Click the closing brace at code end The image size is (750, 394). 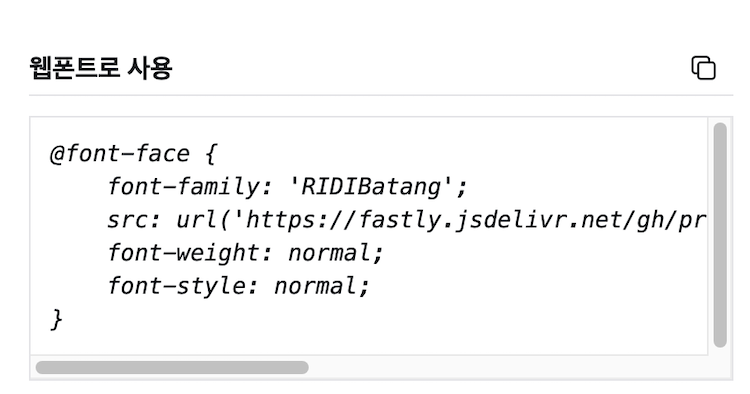coord(56,319)
